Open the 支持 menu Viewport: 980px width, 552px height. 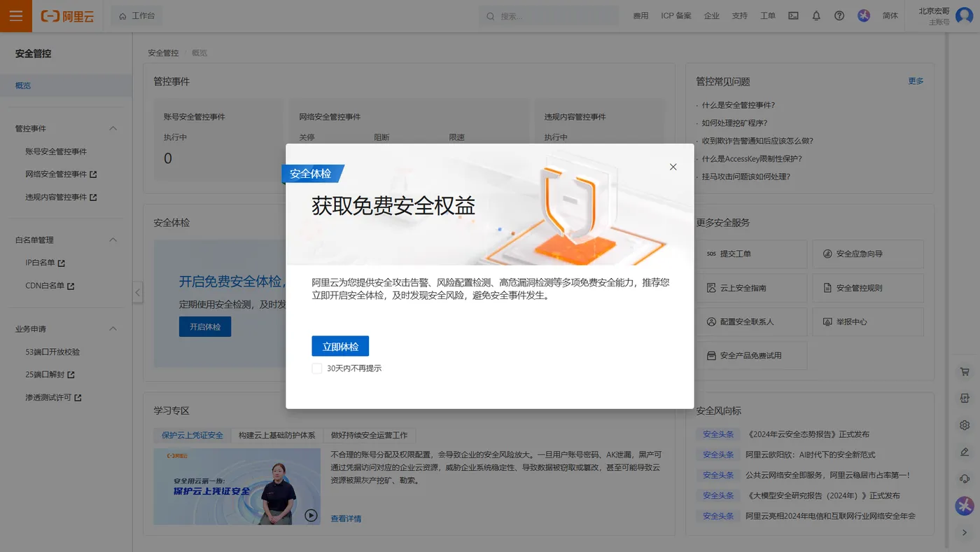(739, 16)
